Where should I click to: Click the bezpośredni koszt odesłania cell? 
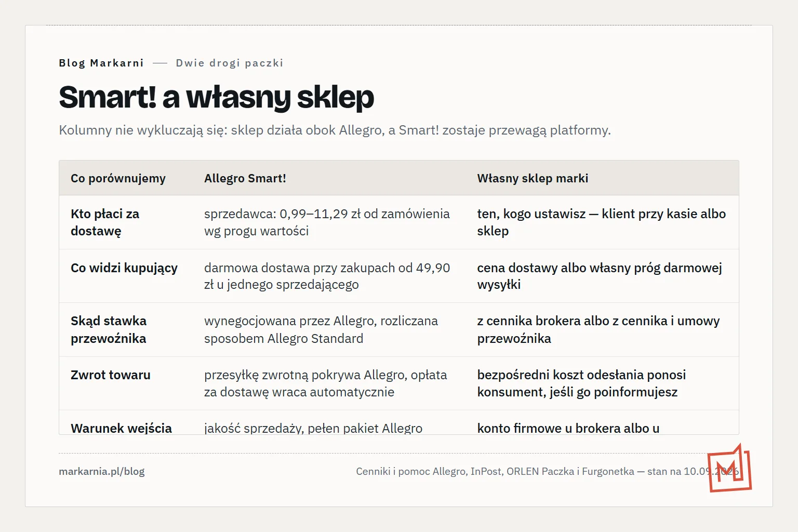pos(581,383)
